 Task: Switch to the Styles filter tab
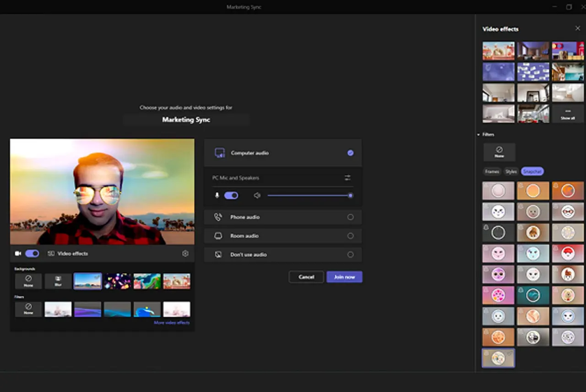click(511, 172)
